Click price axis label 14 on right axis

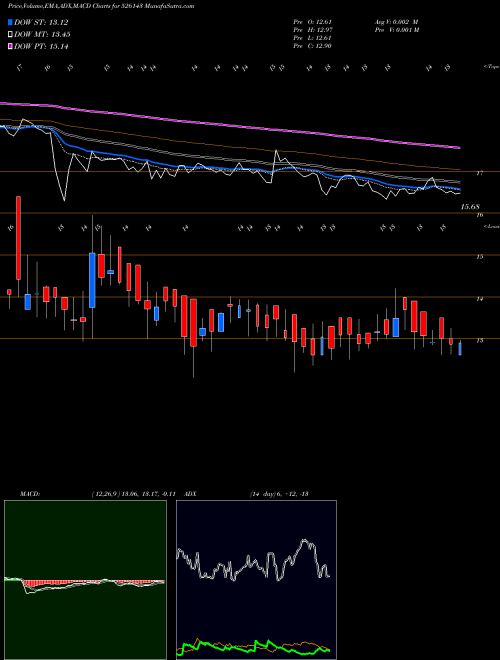[479, 299]
